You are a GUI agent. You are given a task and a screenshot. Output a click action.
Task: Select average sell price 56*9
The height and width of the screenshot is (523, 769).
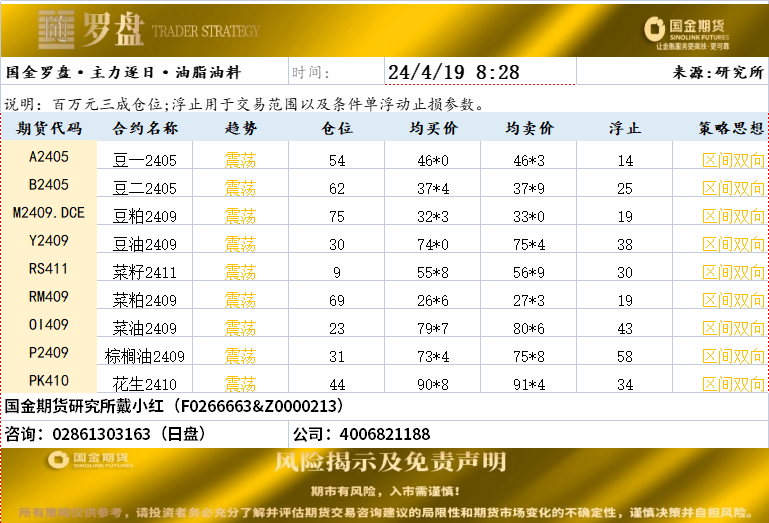[529, 273]
